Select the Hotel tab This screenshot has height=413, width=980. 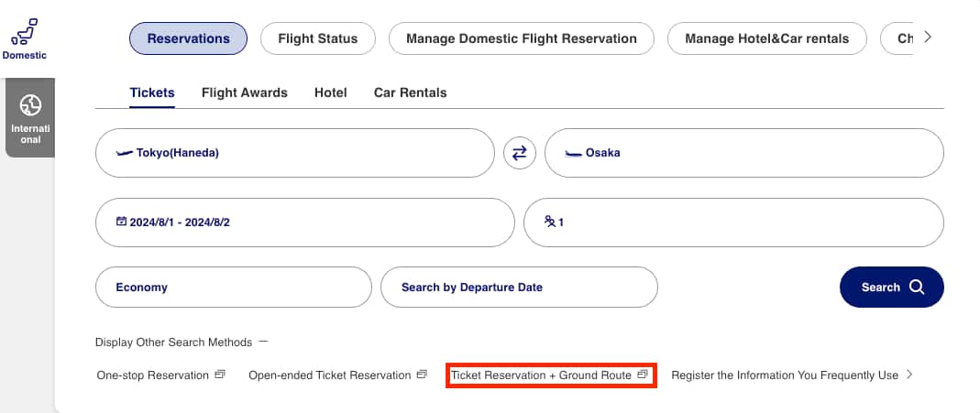click(330, 92)
